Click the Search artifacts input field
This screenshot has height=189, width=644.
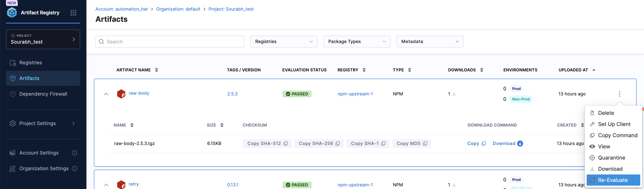pyautogui.click(x=173, y=42)
